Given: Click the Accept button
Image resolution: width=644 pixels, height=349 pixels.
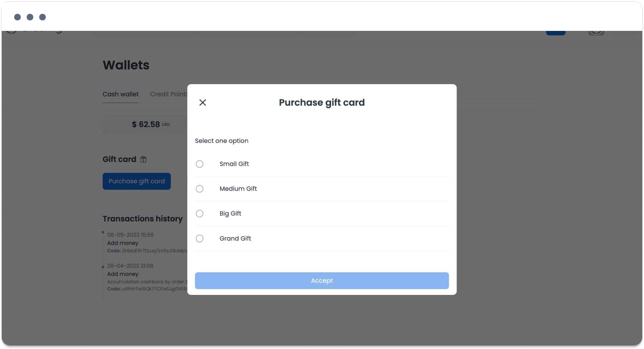Looking at the screenshot, I should click(322, 281).
